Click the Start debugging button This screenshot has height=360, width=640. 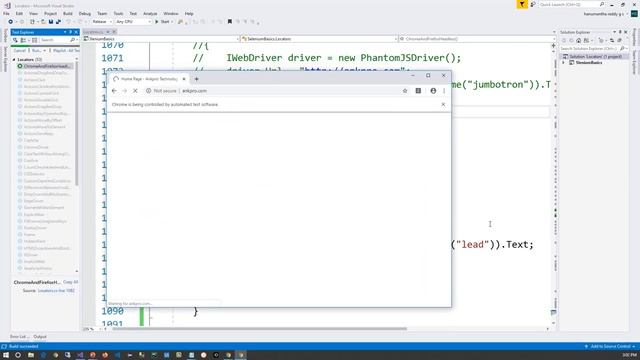point(162,22)
